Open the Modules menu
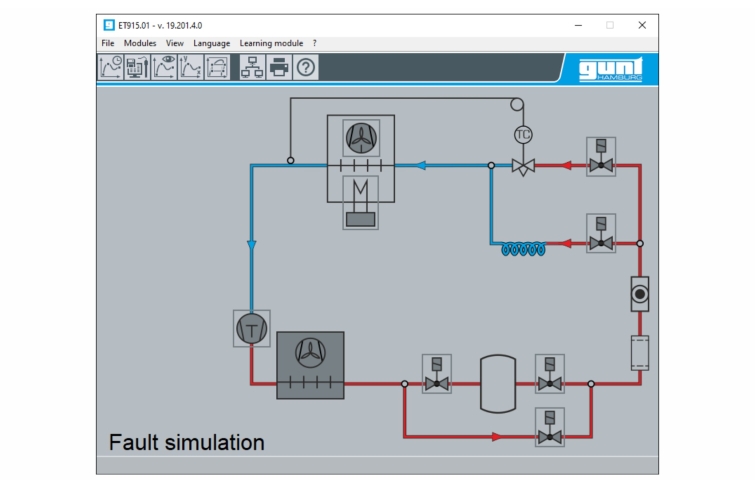This screenshot has width=755, height=488. (x=140, y=43)
